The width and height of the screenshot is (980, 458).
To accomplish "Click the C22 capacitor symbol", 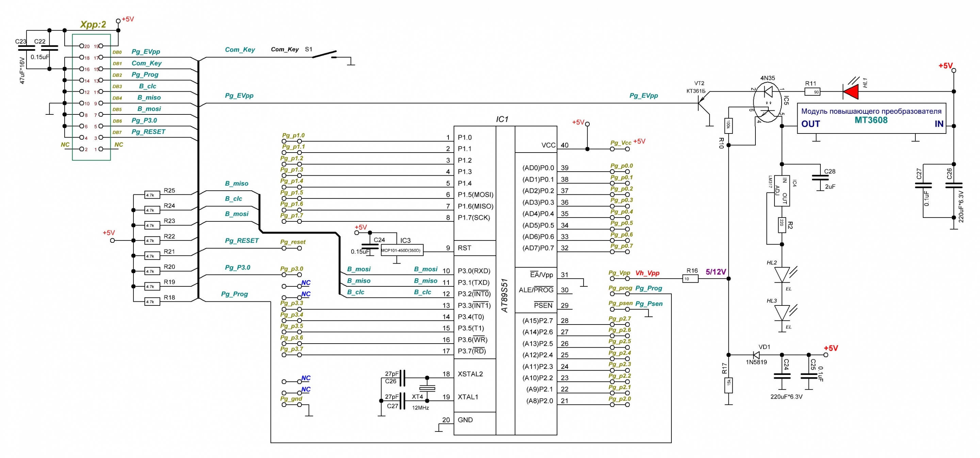I will click(x=49, y=48).
